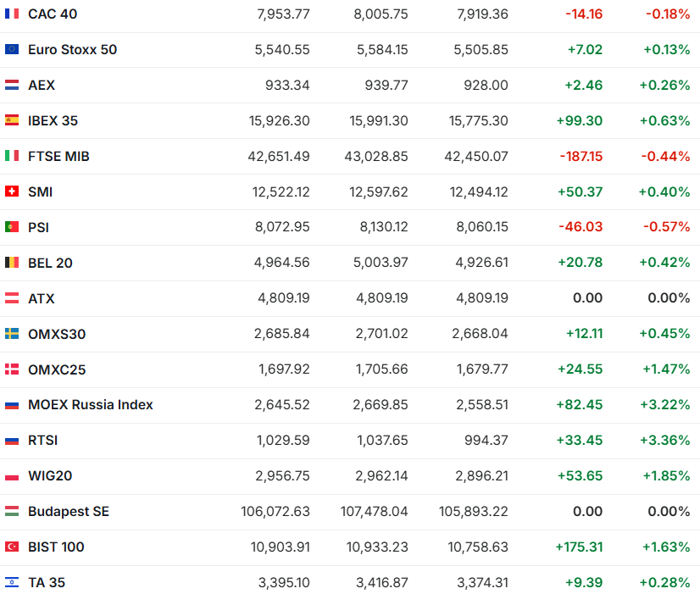
Task: Click the Israel flag icon beside TA 35
Action: pos(12,583)
